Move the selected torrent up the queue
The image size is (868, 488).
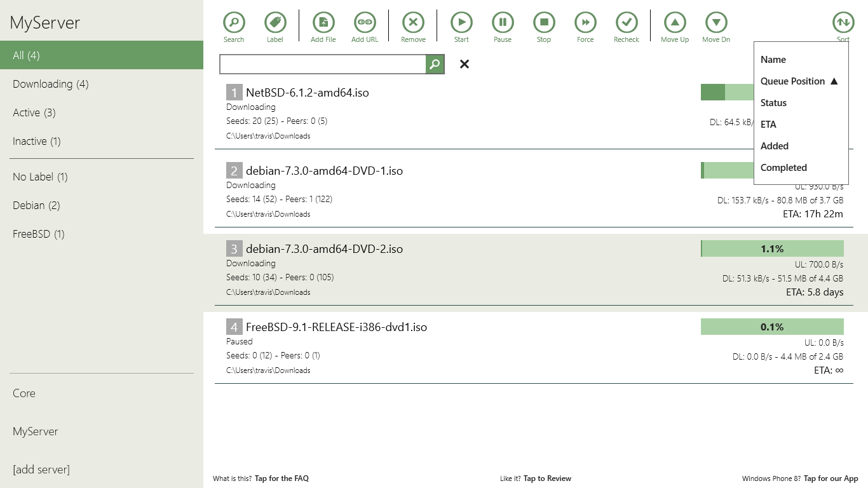(x=674, y=22)
